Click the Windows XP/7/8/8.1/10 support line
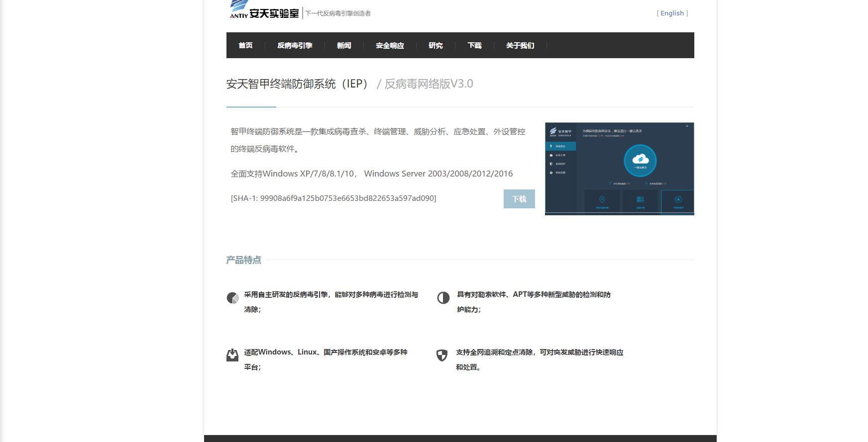 (x=372, y=174)
